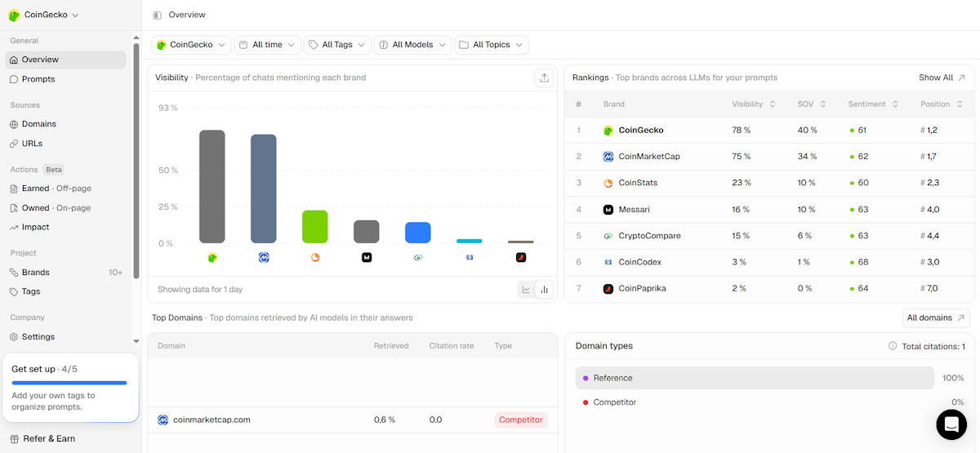Click the CoinGecko logo under the chart
The width and height of the screenshot is (980, 453).
[x=212, y=257]
